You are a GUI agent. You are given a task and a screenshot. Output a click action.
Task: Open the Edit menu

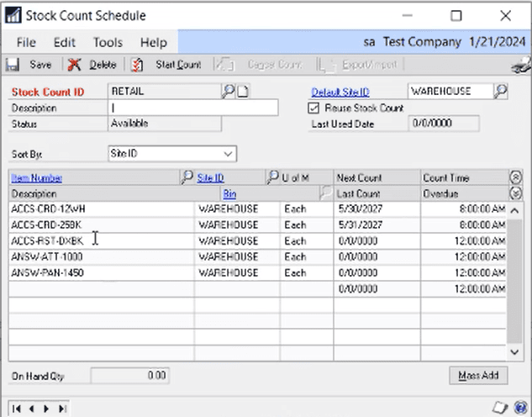click(64, 42)
